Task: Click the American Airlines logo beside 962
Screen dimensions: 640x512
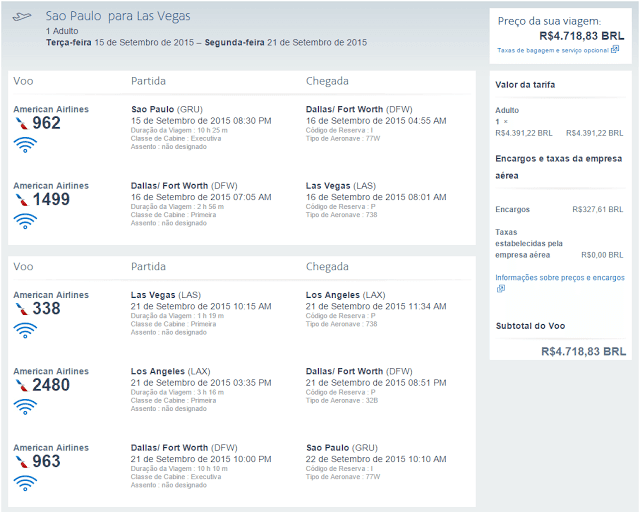Action: click(x=21, y=123)
